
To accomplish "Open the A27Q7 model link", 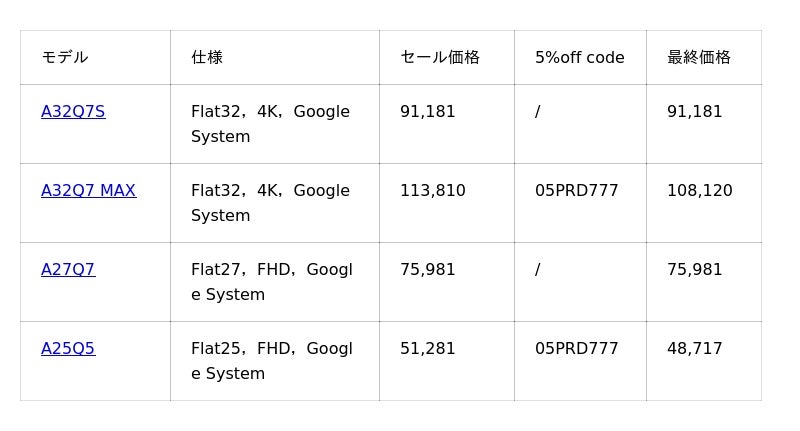I will 68,269.
